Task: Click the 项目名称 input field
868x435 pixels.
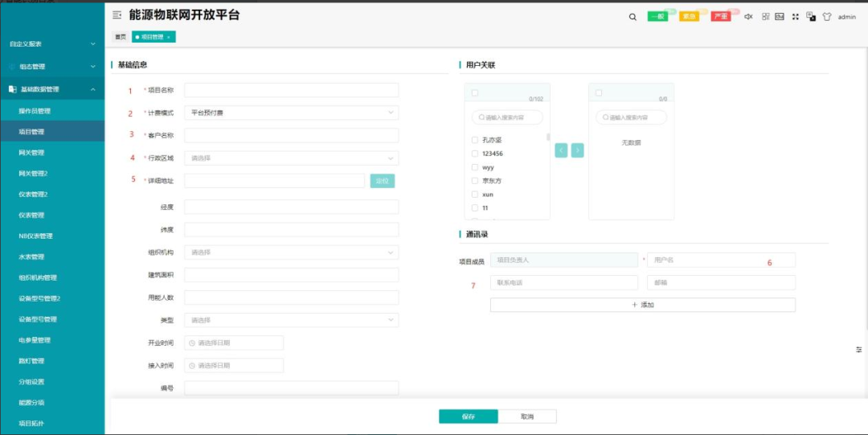Action: click(x=291, y=90)
